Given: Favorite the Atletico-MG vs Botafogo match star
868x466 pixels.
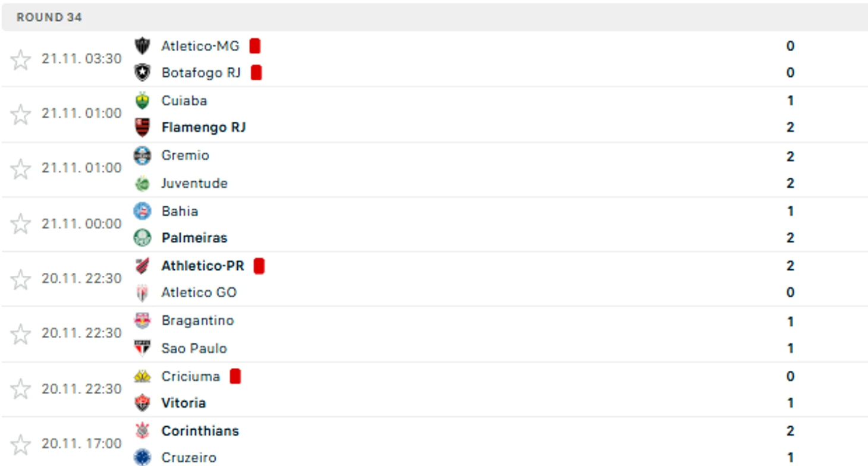Looking at the screenshot, I should tap(21, 59).
